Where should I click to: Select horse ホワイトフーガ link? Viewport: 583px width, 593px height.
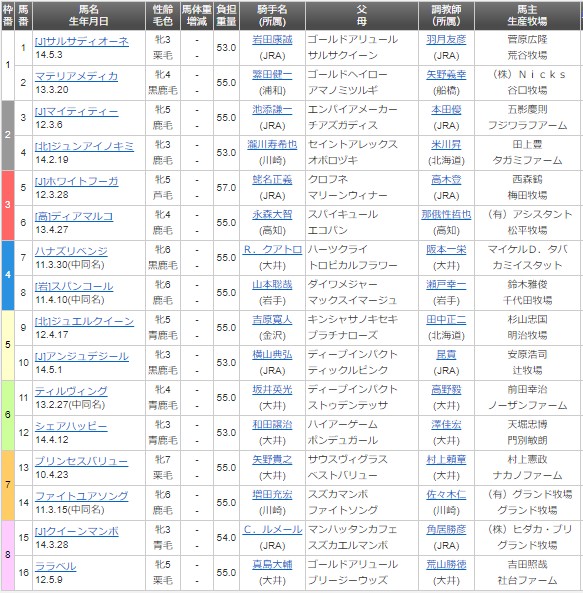click(x=76, y=182)
